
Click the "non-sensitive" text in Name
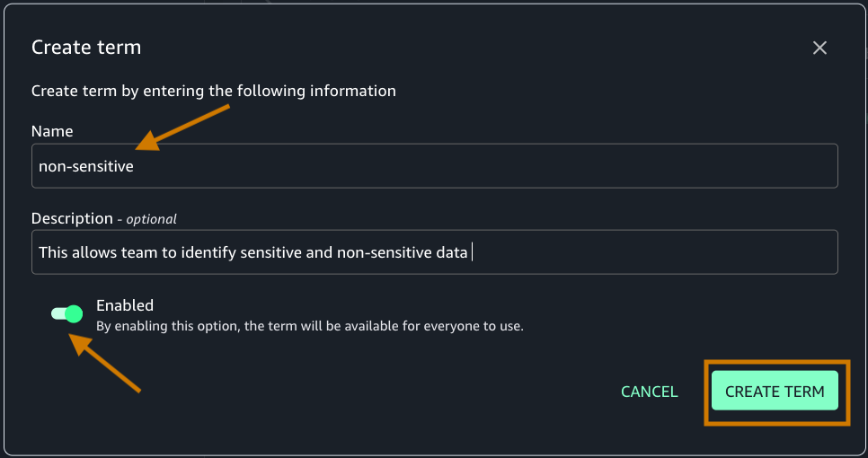point(86,166)
